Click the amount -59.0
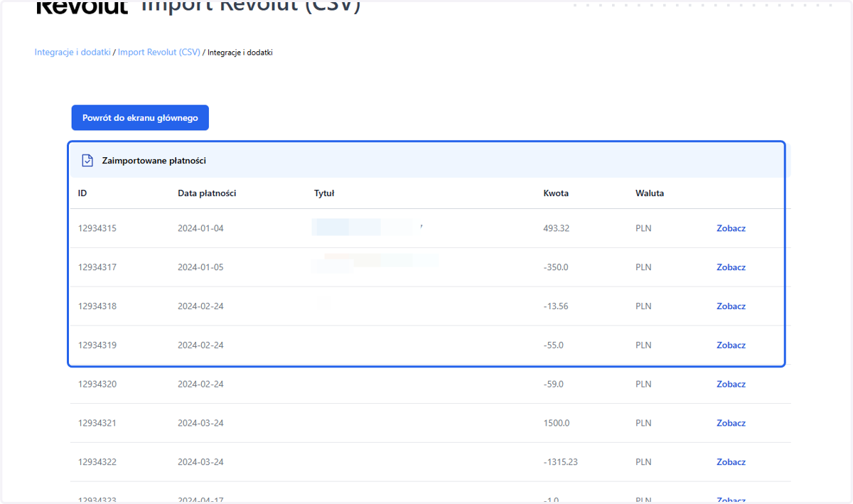Screen dimensions: 853x504 point(554,384)
